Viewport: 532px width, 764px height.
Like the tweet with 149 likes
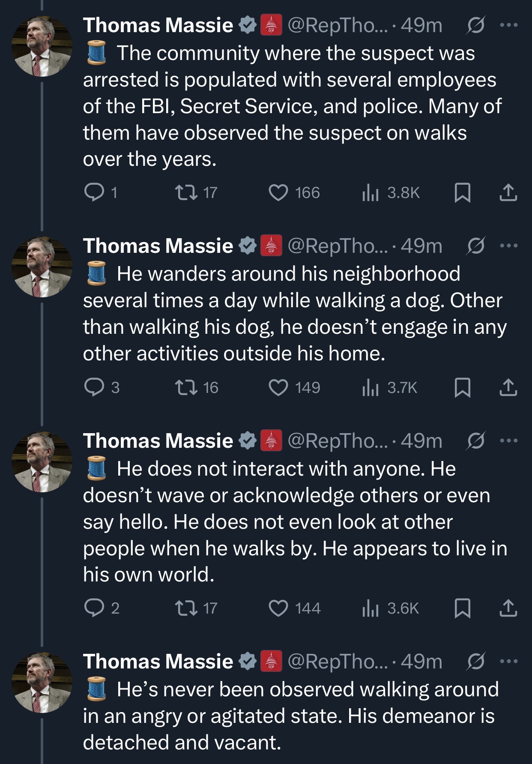click(x=278, y=387)
